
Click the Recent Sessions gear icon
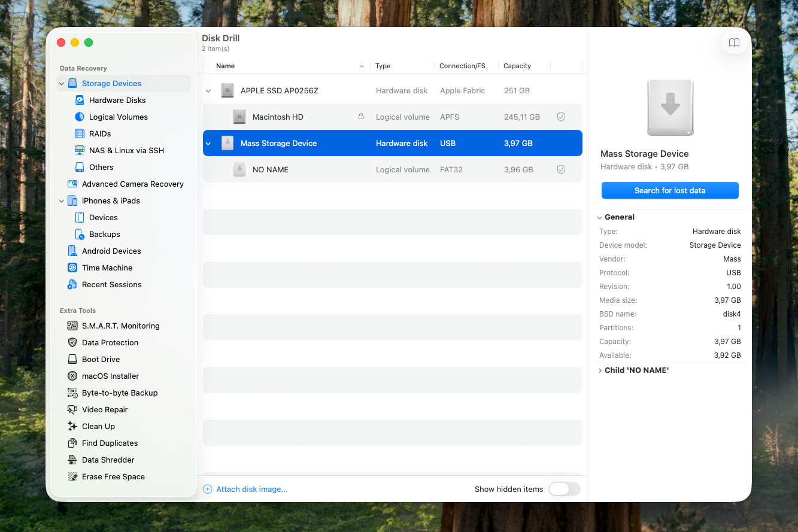(x=72, y=284)
